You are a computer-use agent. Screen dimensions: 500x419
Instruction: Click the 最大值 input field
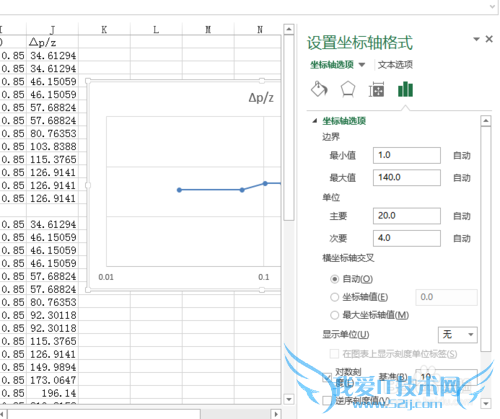tap(407, 177)
